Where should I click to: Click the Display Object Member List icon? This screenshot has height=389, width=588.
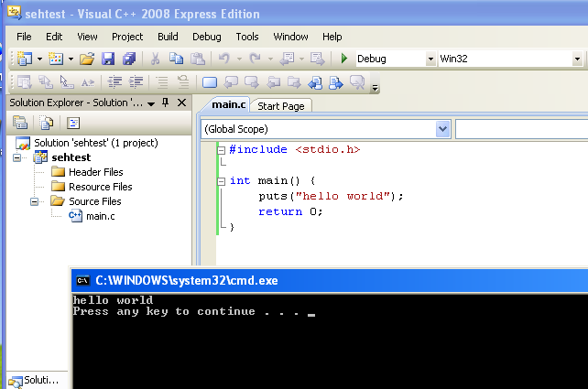pos(25,82)
